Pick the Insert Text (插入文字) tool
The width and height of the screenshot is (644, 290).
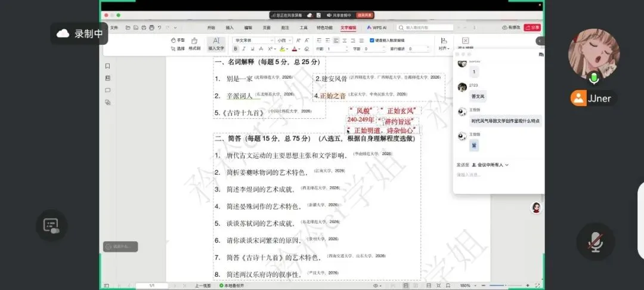click(216, 44)
